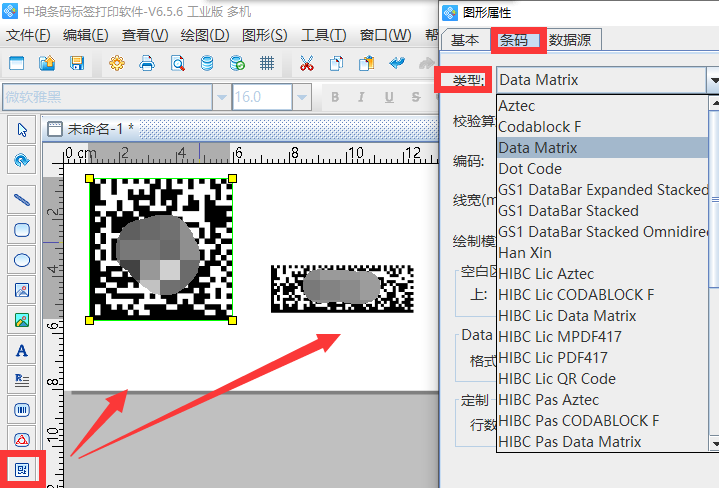Choose Codablock F from type list

tap(603, 127)
